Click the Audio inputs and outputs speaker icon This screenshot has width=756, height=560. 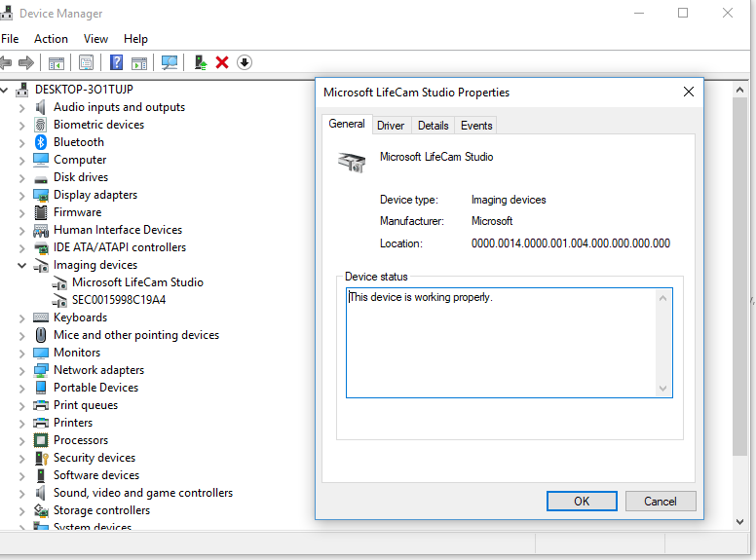41,107
